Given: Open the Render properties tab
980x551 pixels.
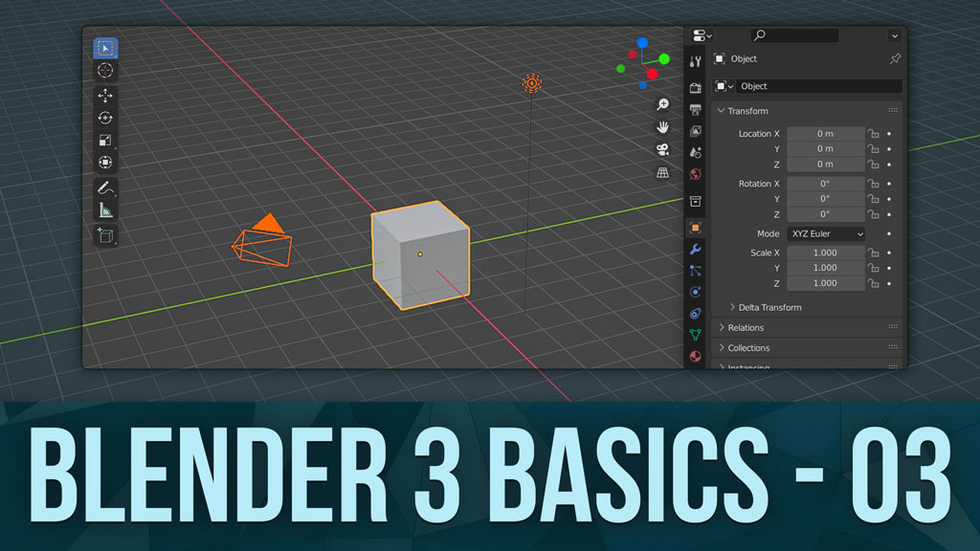Looking at the screenshot, I should tap(696, 88).
